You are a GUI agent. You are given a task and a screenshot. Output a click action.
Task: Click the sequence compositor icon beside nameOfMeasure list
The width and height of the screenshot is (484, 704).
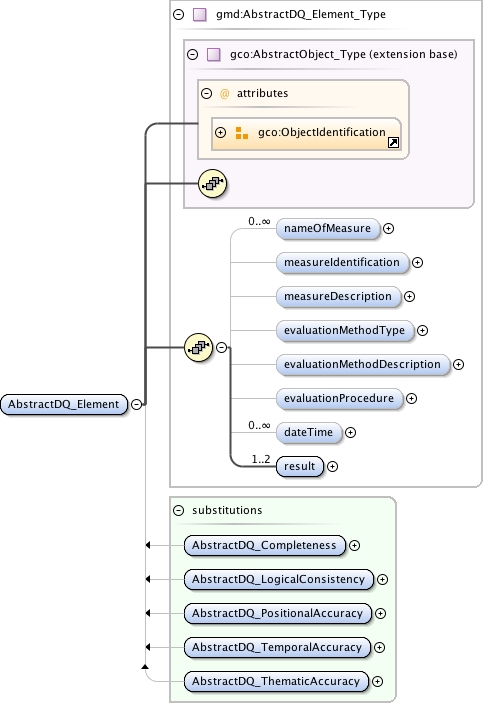198,348
